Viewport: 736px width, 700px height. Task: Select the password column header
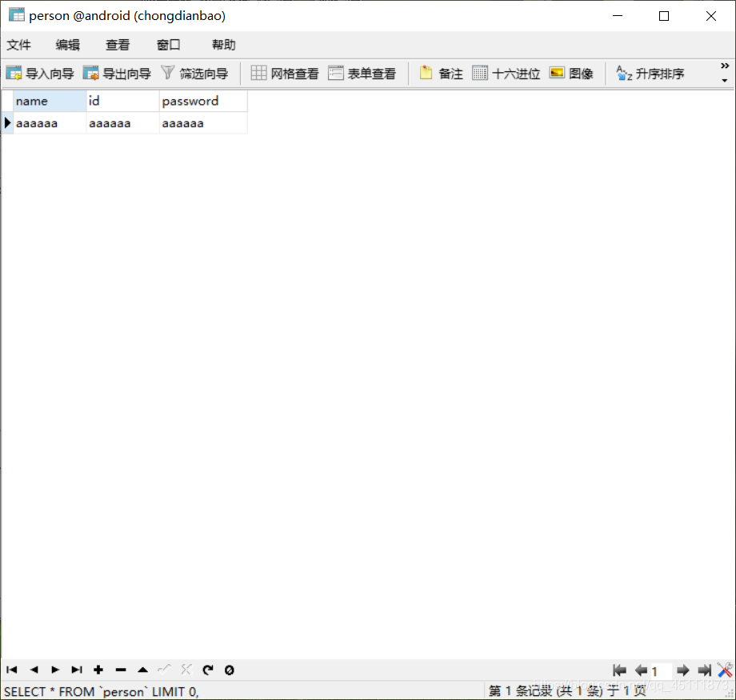click(x=203, y=101)
